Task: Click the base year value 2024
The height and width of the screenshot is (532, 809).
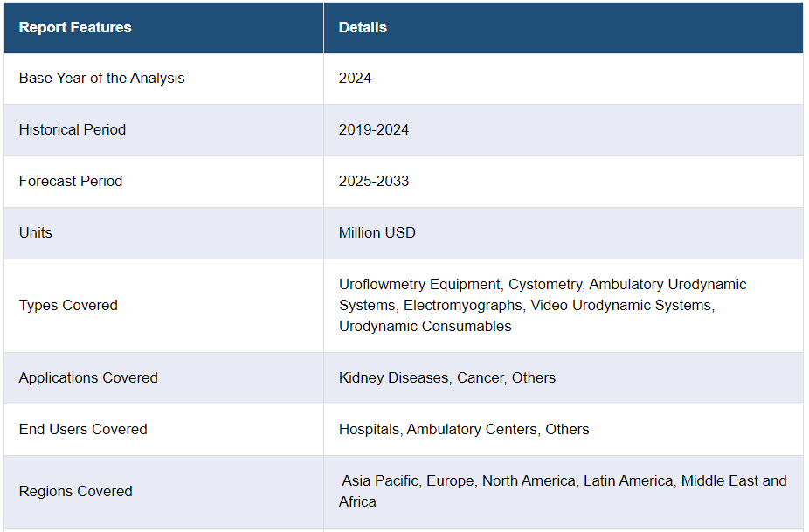Action: (355, 79)
